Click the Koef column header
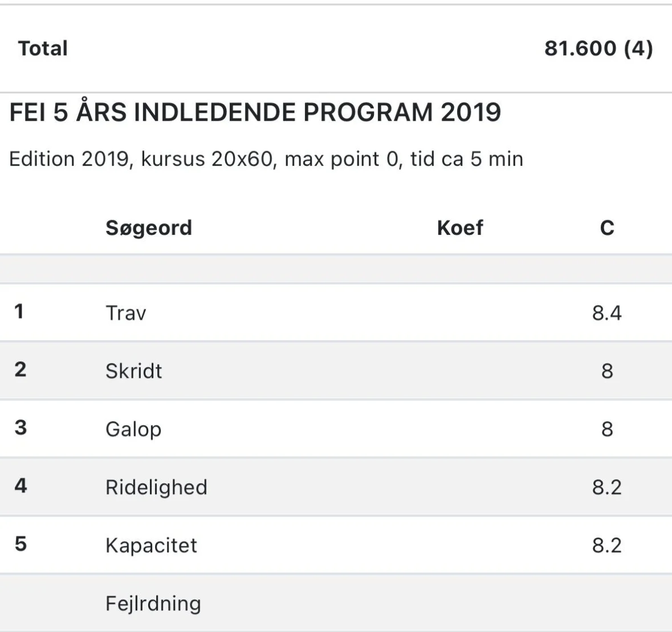672x632 pixels. coord(459,228)
